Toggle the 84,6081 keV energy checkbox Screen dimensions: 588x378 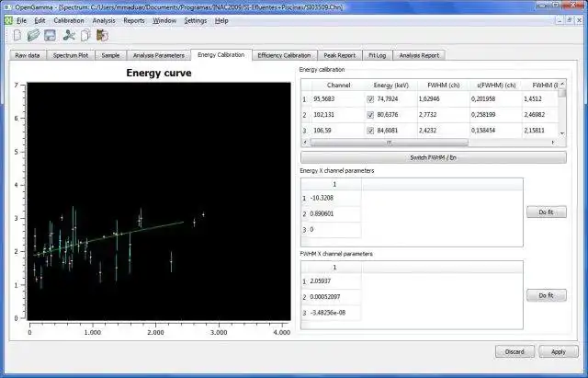point(370,131)
